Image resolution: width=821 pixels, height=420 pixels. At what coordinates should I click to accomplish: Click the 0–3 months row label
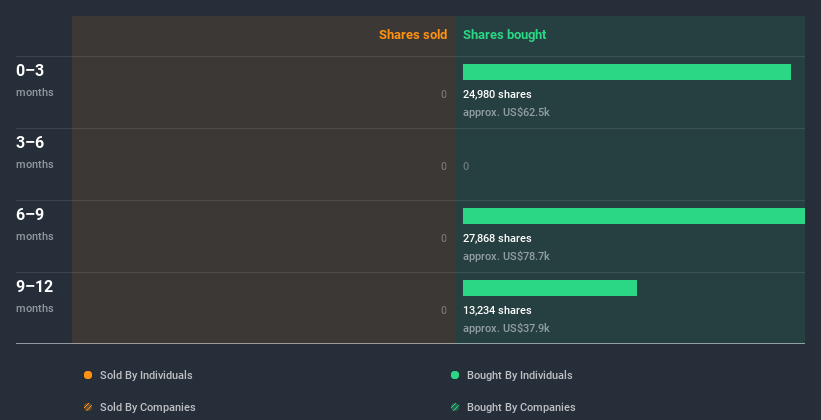pyautogui.click(x=35, y=80)
